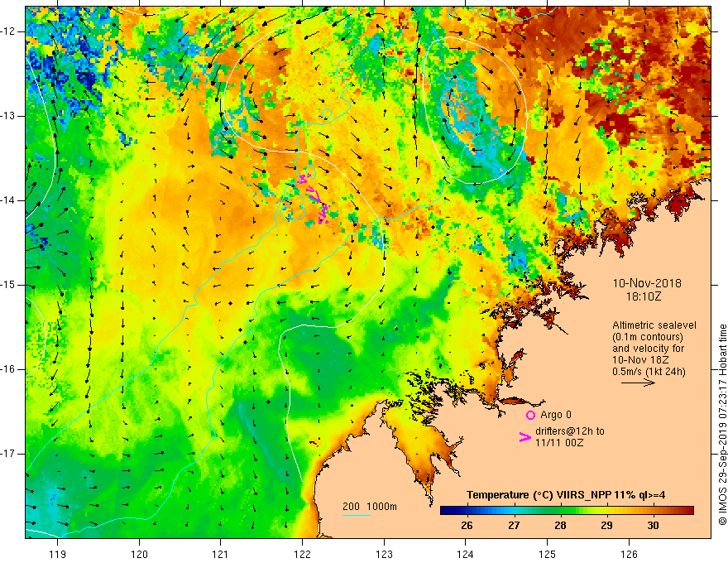Click the magenta drifter arrow in the legend
The width and height of the screenshot is (728, 563).
tap(524, 436)
